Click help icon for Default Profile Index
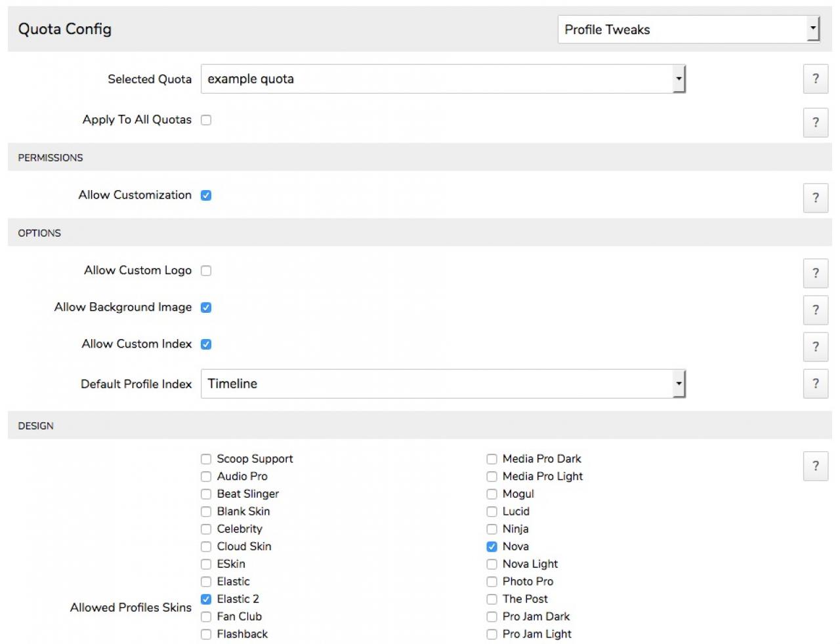 [x=815, y=384]
